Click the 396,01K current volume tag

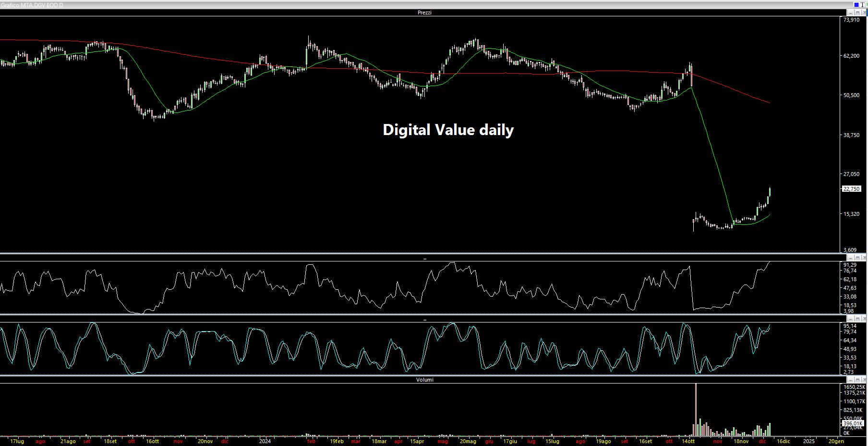(x=854, y=423)
